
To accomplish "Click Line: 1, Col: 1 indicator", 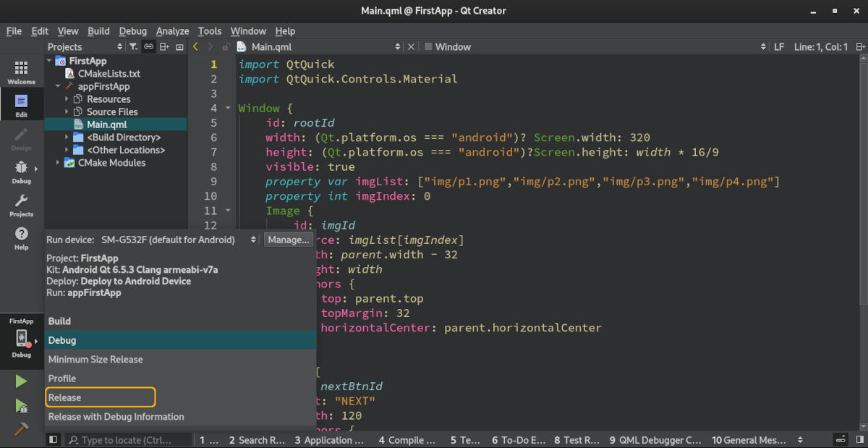I will point(821,46).
